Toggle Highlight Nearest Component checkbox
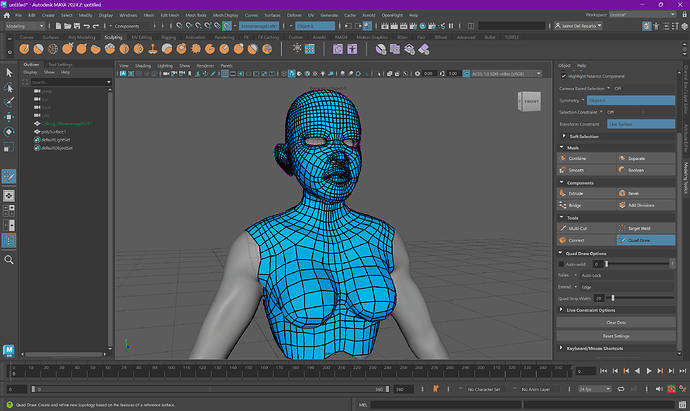The width and height of the screenshot is (690, 411). (564, 75)
